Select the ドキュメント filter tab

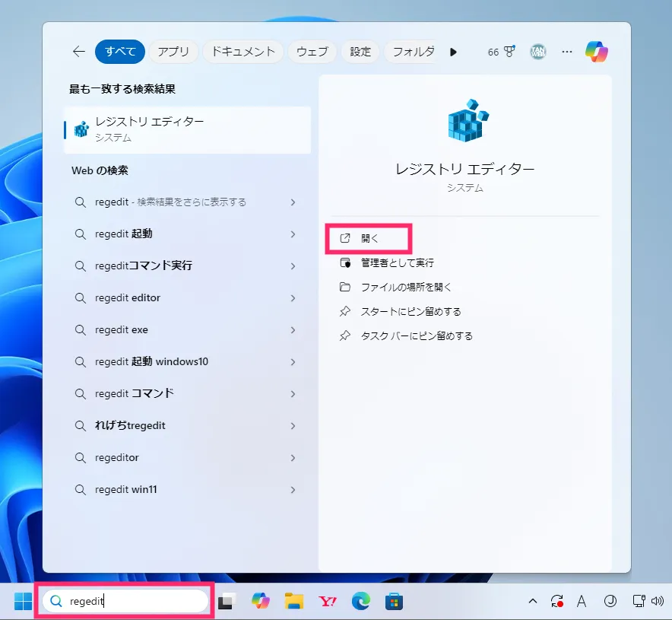pyautogui.click(x=243, y=52)
